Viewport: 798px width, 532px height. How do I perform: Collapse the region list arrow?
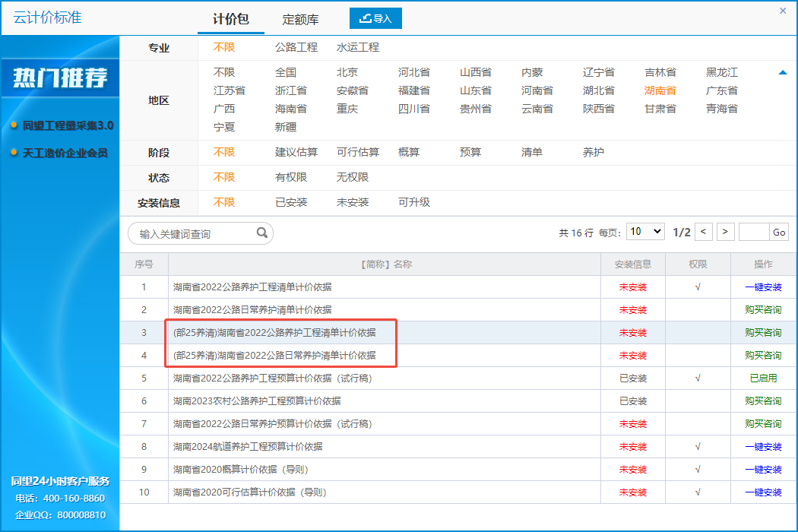coord(782,73)
